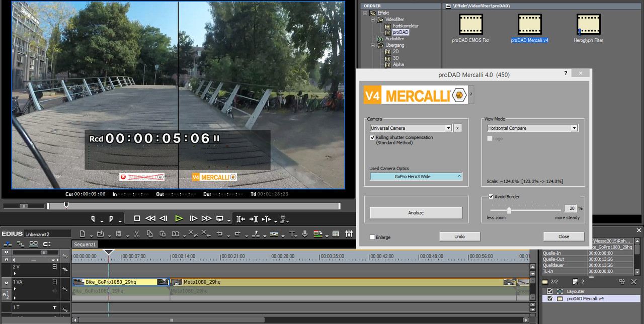Clear camera with the x button
This screenshot has width=644, height=324.
click(x=457, y=128)
